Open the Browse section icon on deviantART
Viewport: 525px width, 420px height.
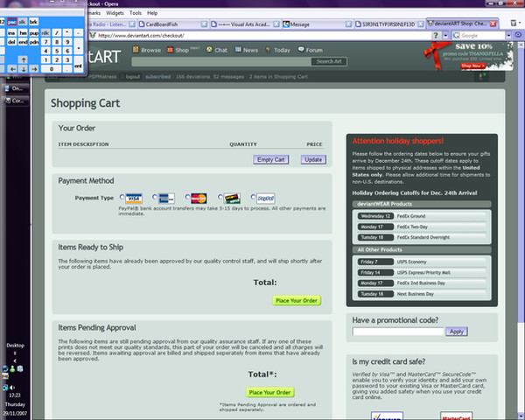click(136, 50)
